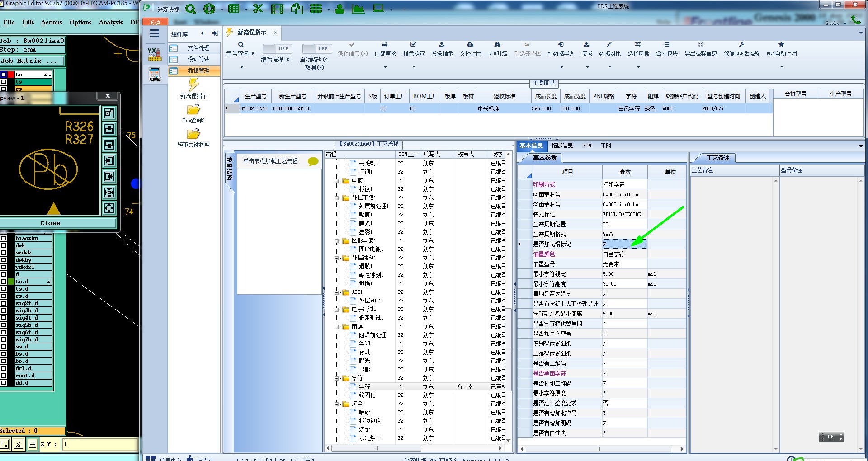Click the green scissors icon

tap(258, 9)
